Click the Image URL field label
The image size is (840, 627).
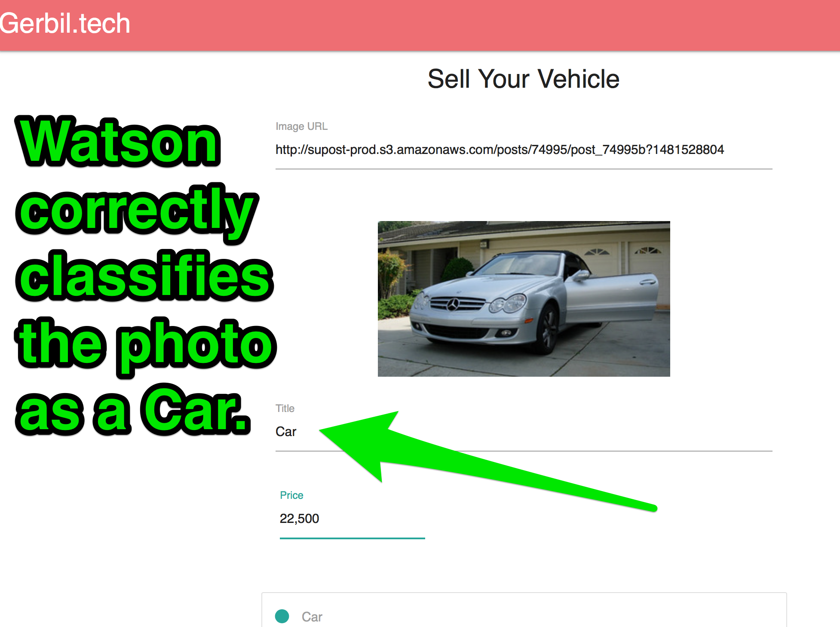[x=301, y=126]
